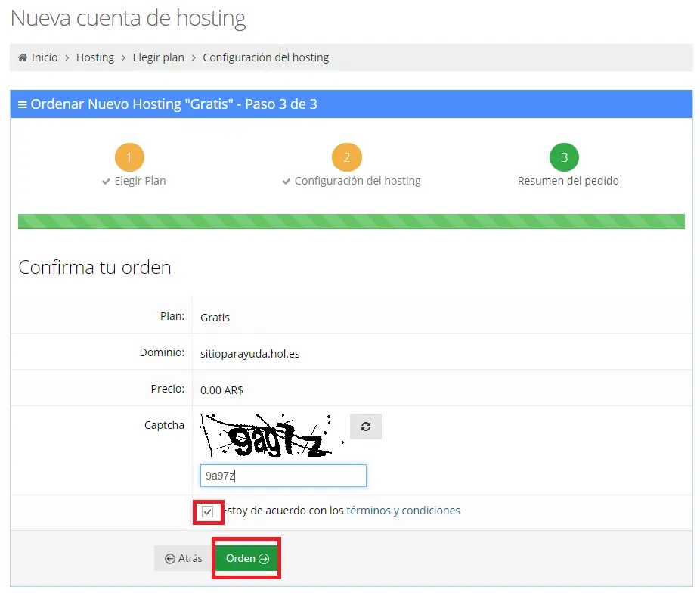The height and width of the screenshot is (599, 700).
Task: Open the Elegir plan breadcrumb
Action: (x=159, y=57)
